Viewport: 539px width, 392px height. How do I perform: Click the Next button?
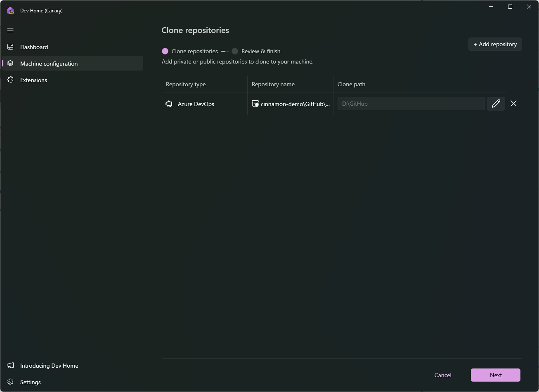click(x=495, y=375)
